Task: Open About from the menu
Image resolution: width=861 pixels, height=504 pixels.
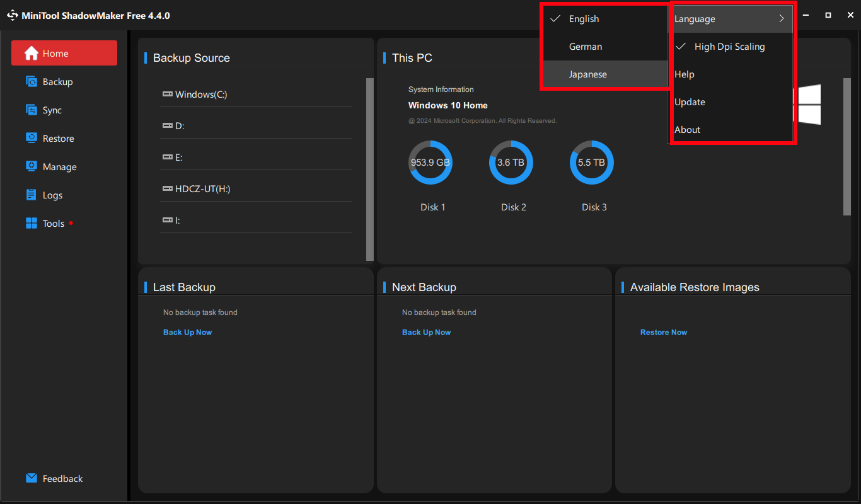Action: [x=730, y=130]
